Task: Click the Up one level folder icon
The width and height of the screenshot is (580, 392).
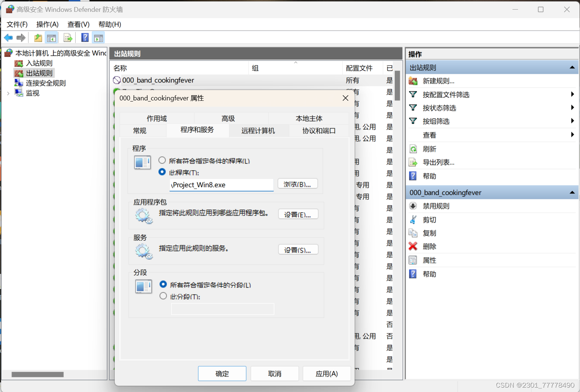Action: tap(38, 38)
